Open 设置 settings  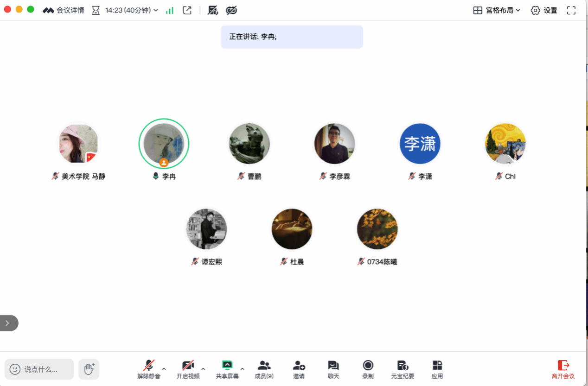point(544,10)
